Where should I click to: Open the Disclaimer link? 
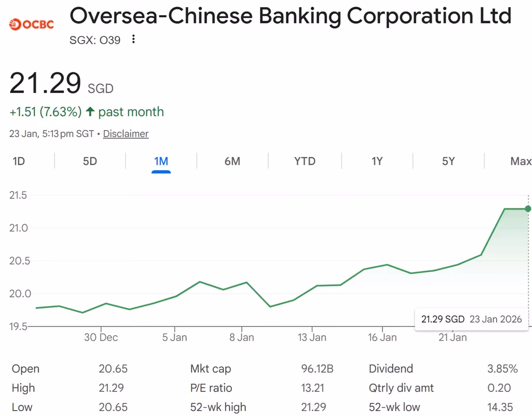click(126, 134)
